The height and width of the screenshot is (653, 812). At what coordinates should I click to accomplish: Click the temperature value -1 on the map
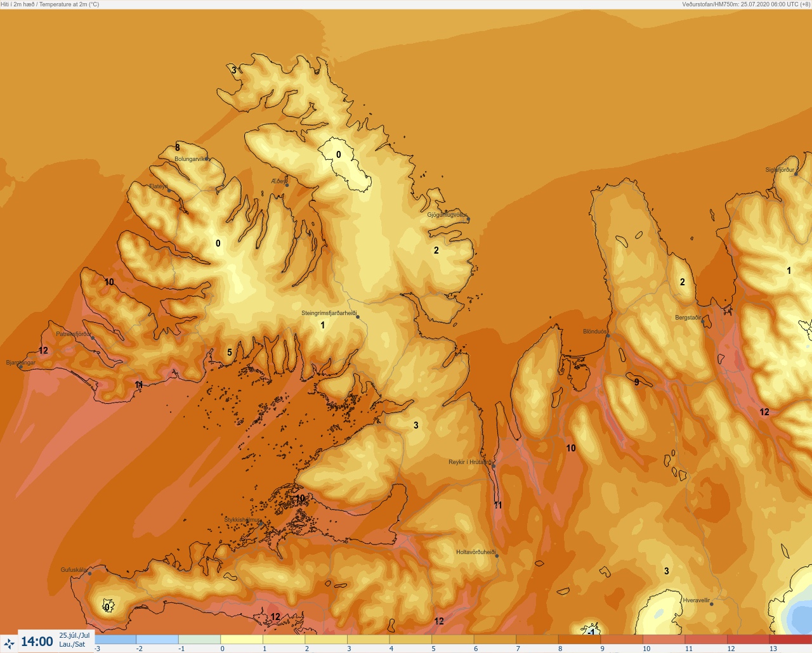tap(591, 632)
